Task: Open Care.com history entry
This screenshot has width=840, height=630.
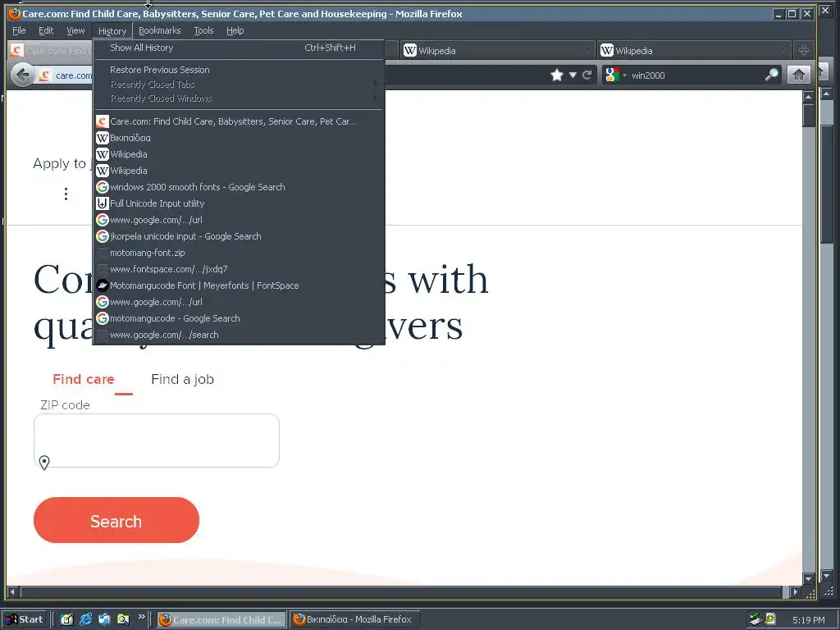Action: pyautogui.click(x=239, y=121)
